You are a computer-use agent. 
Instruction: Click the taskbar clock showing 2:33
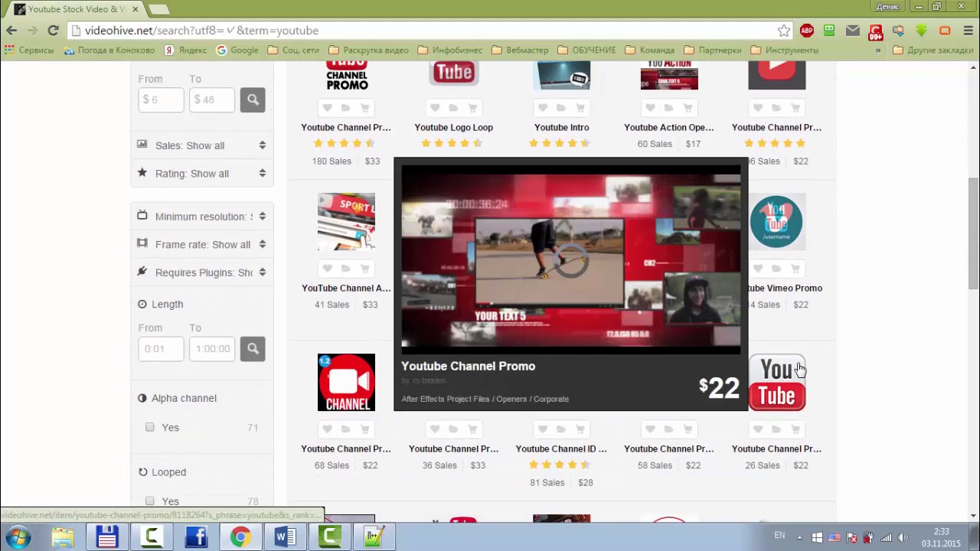[941, 537]
